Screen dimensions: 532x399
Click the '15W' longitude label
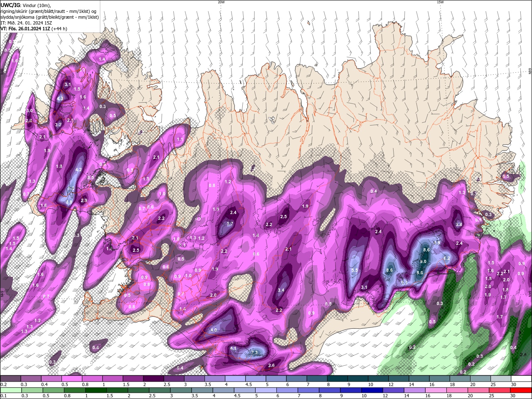(440, 2)
